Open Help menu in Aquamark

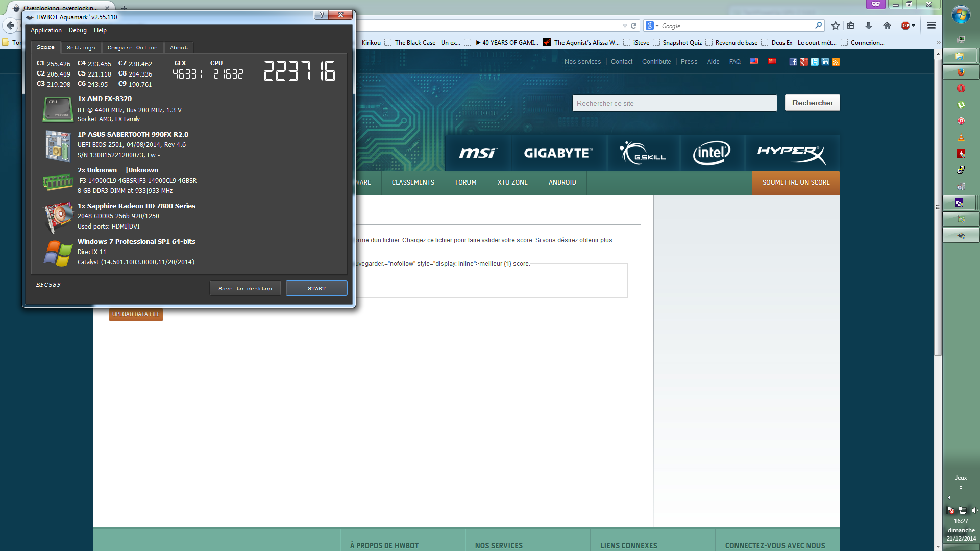pyautogui.click(x=100, y=30)
